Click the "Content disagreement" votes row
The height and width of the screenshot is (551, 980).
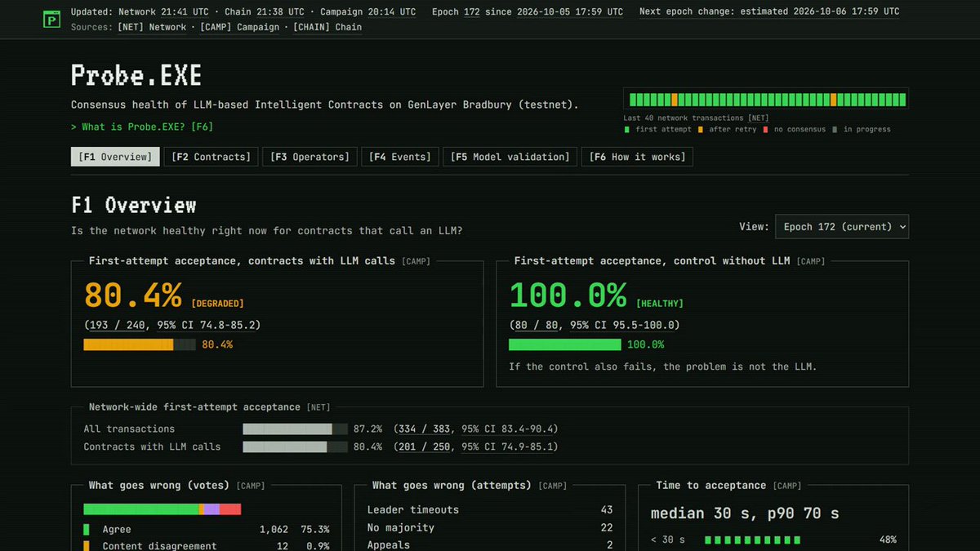point(207,545)
